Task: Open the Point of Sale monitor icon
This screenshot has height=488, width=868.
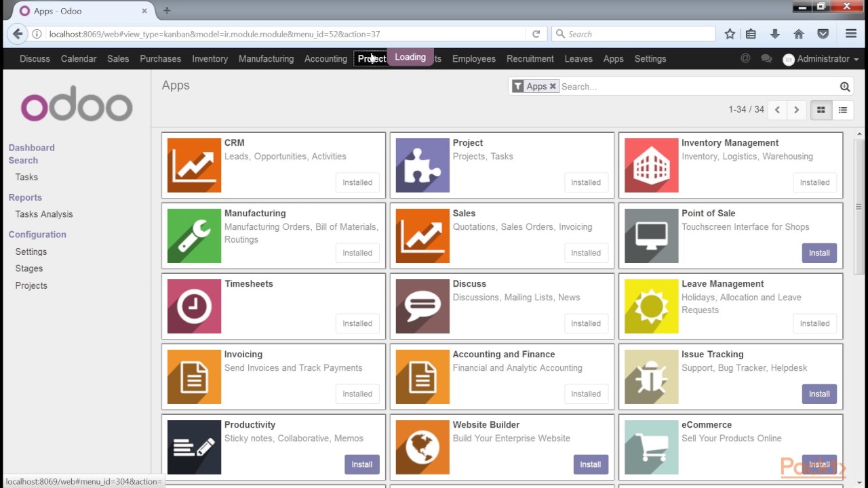Action: pos(651,236)
